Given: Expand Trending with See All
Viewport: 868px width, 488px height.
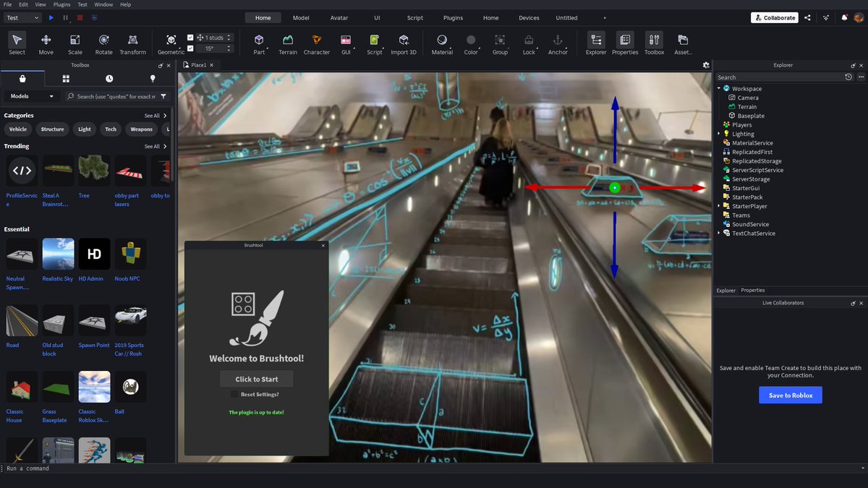Looking at the screenshot, I should tap(156, 146).
